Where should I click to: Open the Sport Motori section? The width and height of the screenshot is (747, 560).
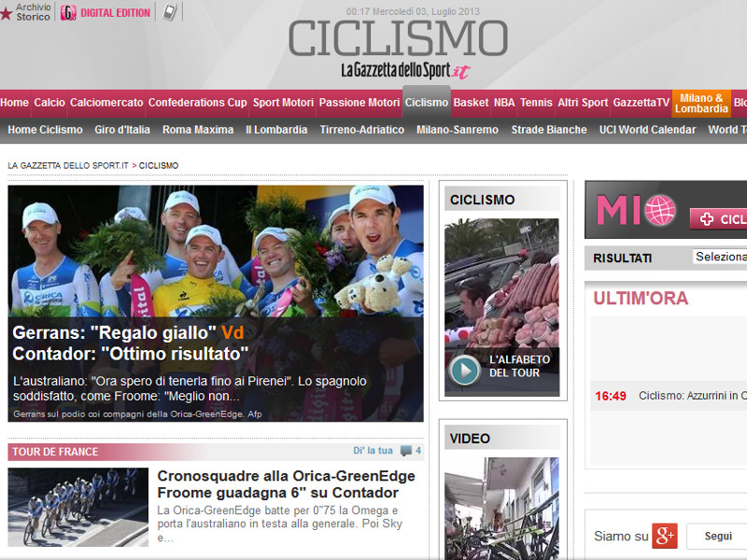point(283,103)
